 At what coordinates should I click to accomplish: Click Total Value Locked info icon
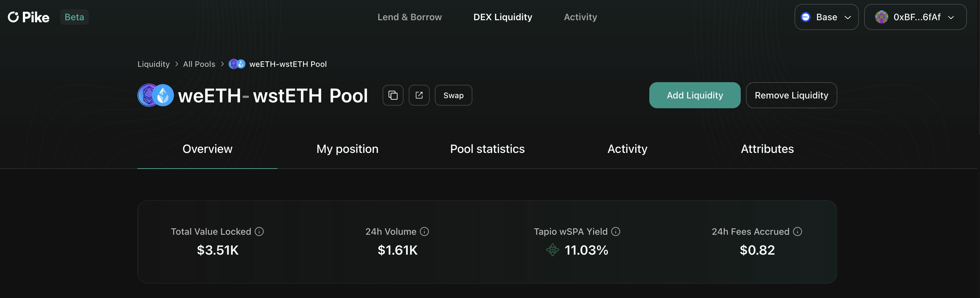pos(259,231)
